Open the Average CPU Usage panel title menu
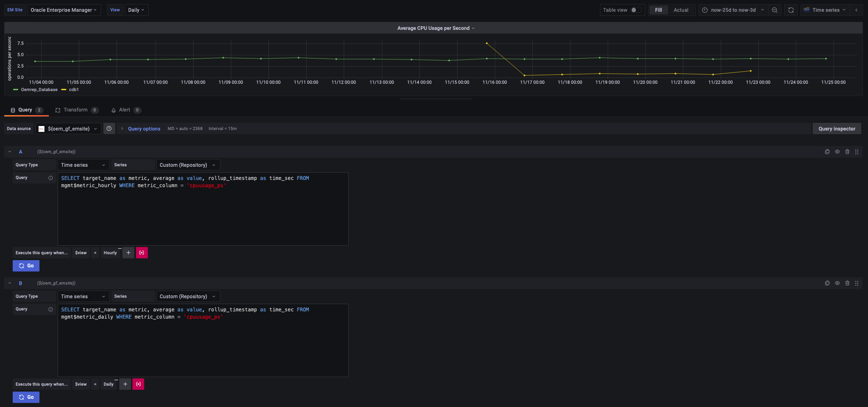 pos(436,28)
